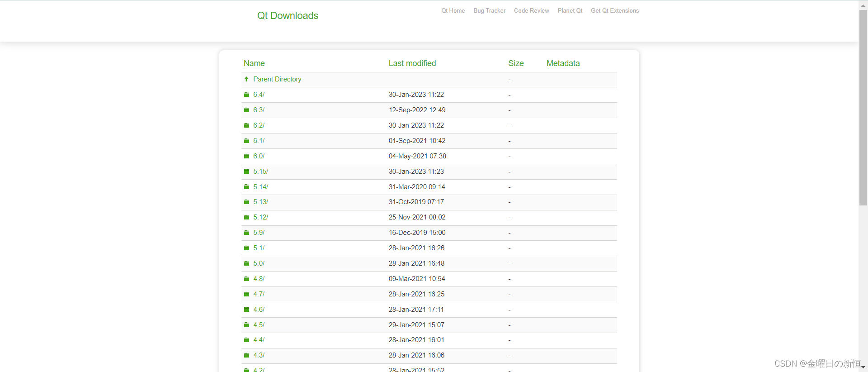The image size is (868, 372).
Task: Open the 5.9/ directory link
Action: [x=259, y=233]
